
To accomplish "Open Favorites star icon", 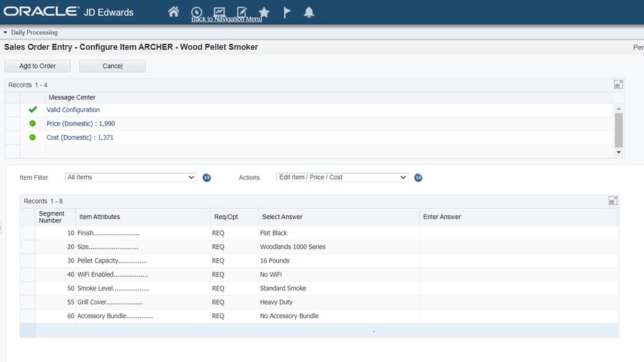I will click(264, 12).
